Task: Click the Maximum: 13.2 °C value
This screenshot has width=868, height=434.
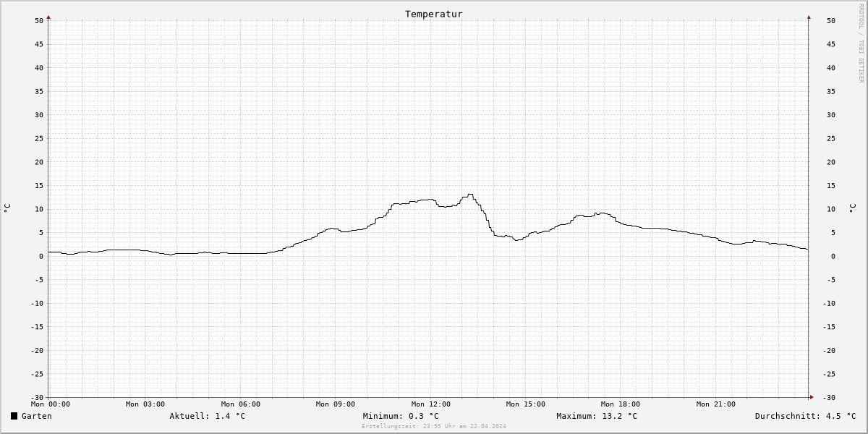Action: [x=597, y=416]
